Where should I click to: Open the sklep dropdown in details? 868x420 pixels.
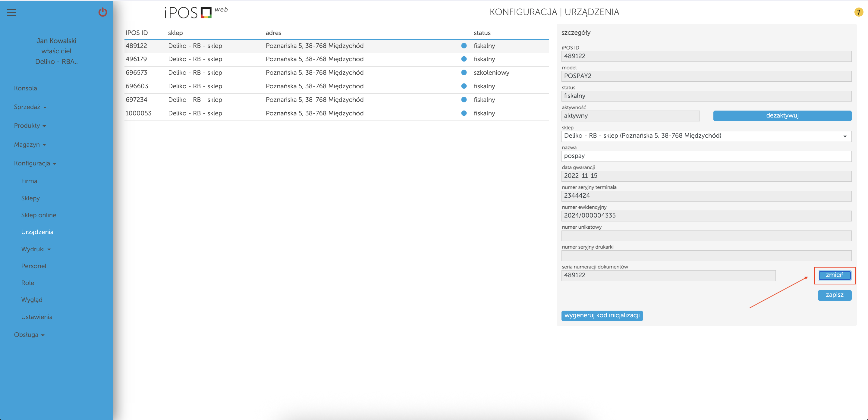(x=706, y=136)
